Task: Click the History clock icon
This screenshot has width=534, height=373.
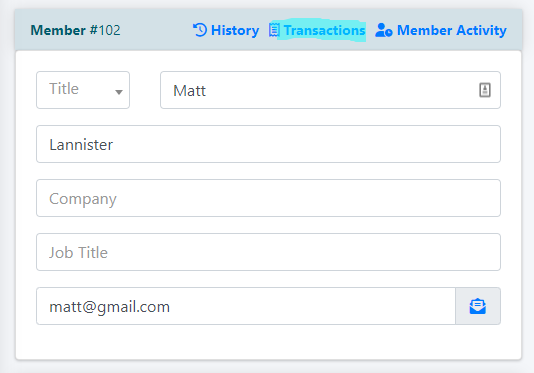Action: tap(200, 30)
